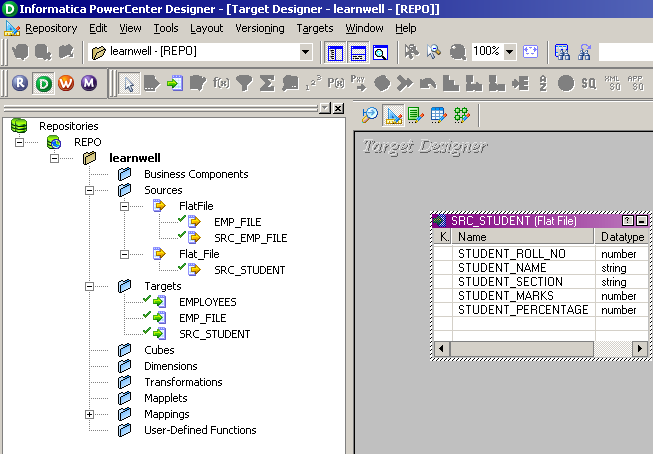
Task: Open the Targets menu
Action: 315,28
